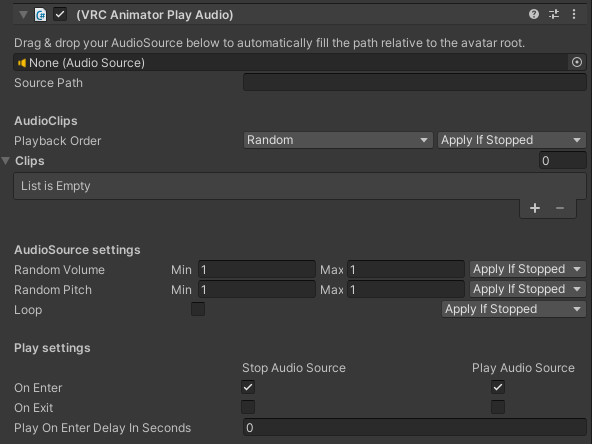Open the Playback Order Random dropdown
Viewport: 592px width, 444px height.
coord(338,140)
